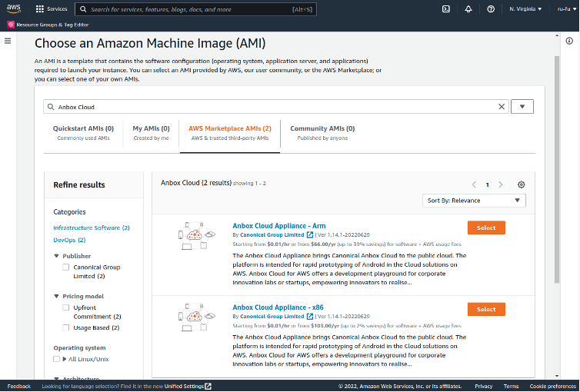Click the top AWS services search field
Viewport: 580px width, 392px height.
[x=195, y=9]
